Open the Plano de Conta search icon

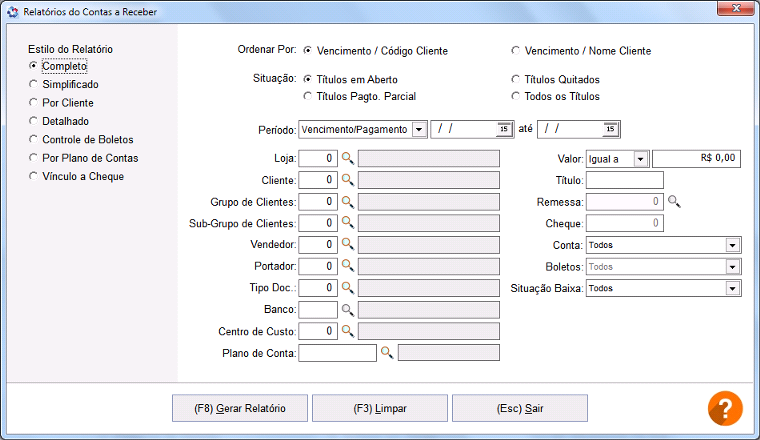click(x=387, y=353)
